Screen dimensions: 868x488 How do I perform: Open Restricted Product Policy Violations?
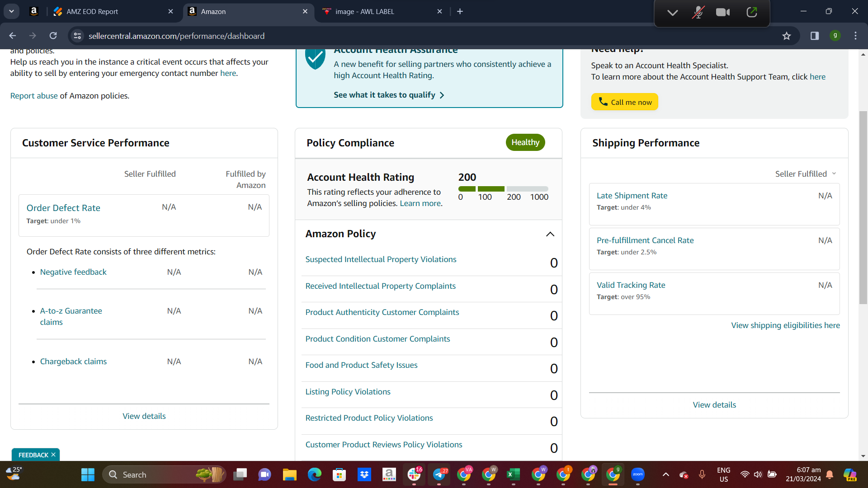(x=369, y=418)
